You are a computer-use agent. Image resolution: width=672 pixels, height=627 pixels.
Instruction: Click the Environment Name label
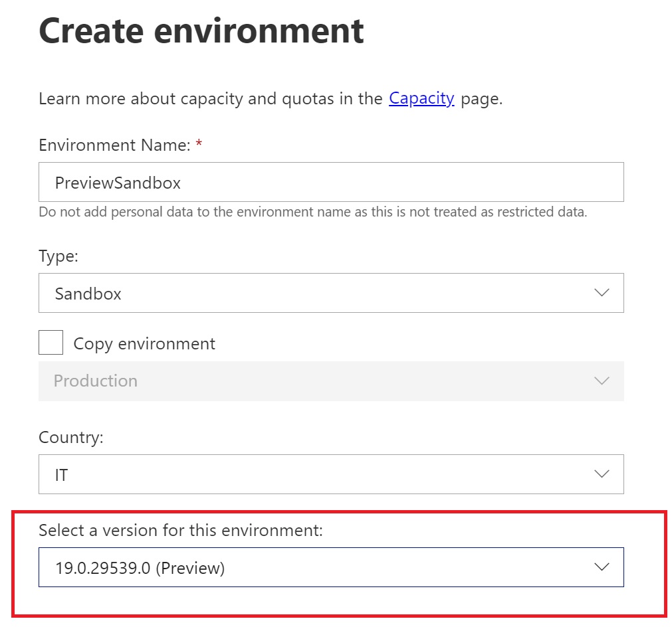point(114,145)
